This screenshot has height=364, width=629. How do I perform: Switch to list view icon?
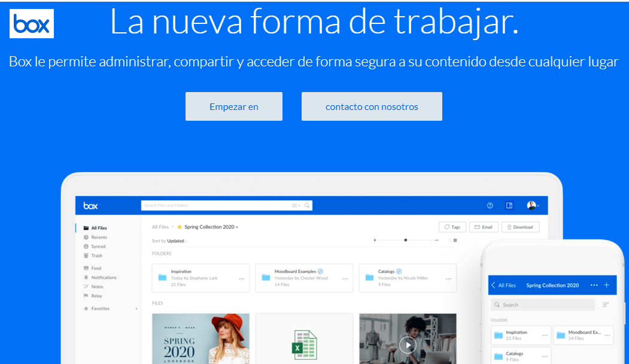449,240
